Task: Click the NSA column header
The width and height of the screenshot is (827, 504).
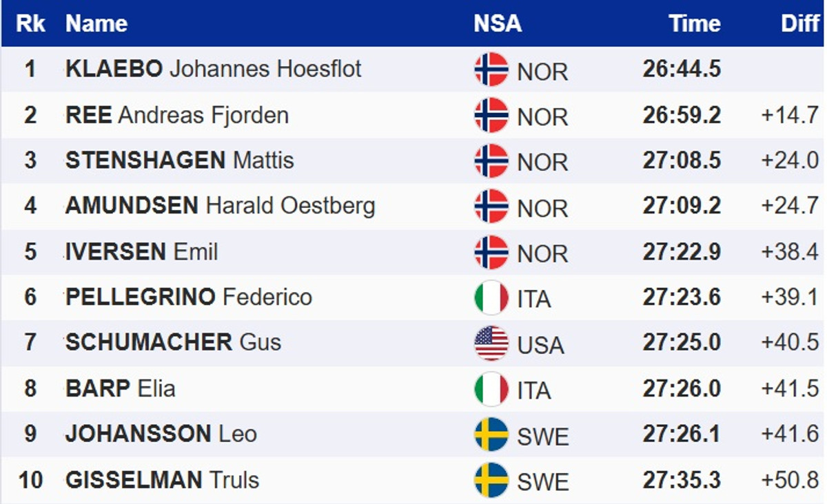Action: (x=497, y=24)
